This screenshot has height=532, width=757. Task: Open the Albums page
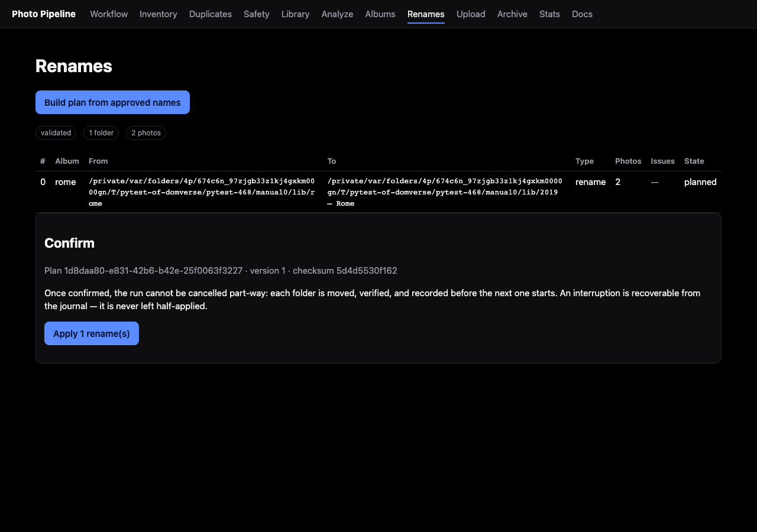click(380, 14)
